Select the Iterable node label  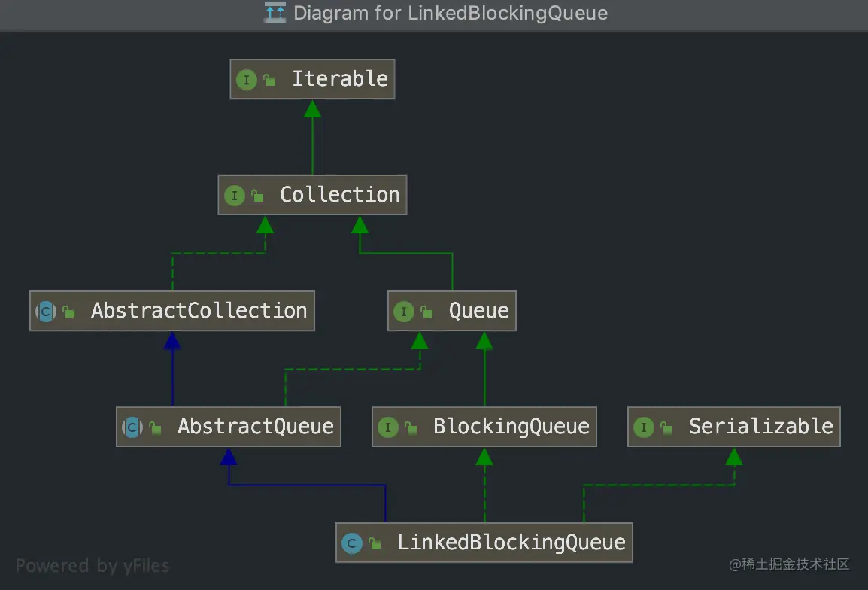click(340, 79)
